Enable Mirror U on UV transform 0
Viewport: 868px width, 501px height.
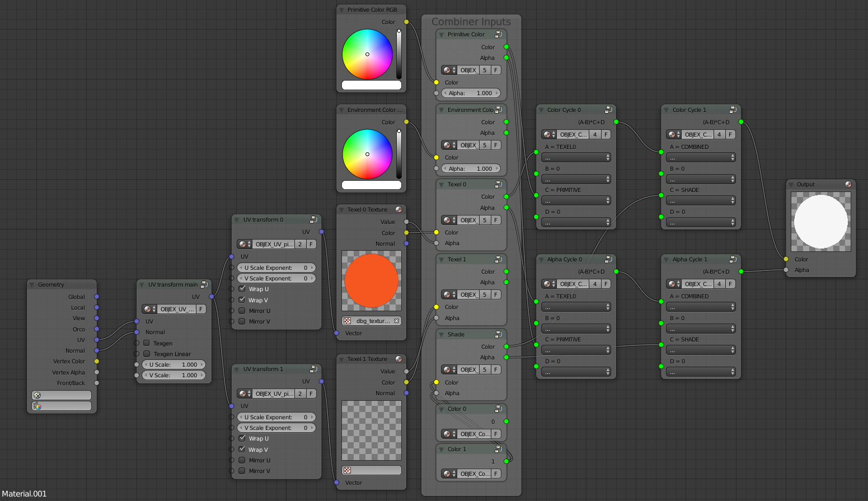click(242, 311)
